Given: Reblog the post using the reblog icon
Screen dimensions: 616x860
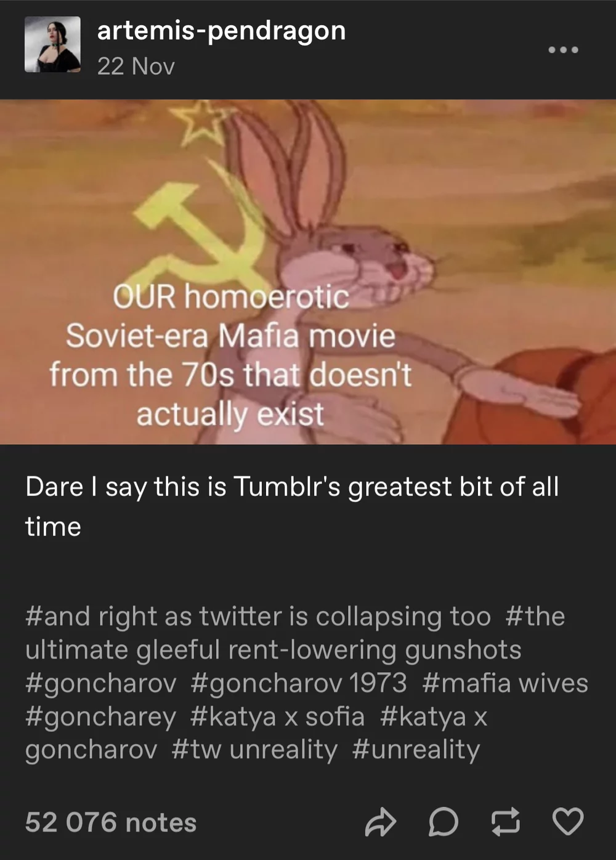Looking at the screenshot, I should [505, 822].
